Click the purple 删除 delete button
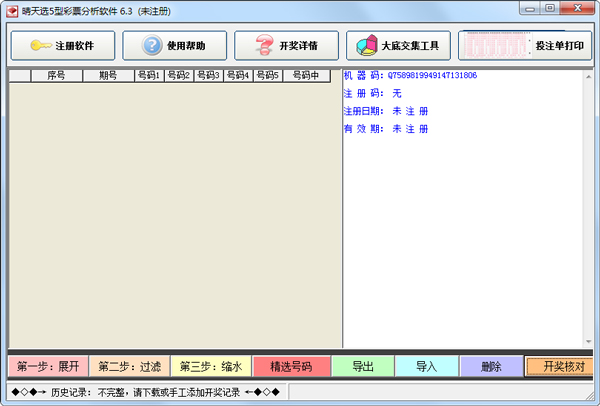 [490, 367]
